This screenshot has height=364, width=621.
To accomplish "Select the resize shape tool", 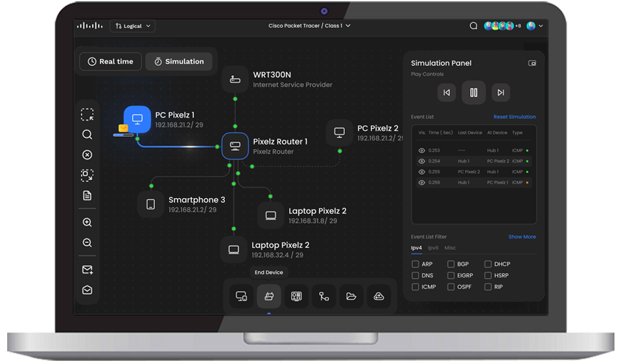I will click(87, 176).
